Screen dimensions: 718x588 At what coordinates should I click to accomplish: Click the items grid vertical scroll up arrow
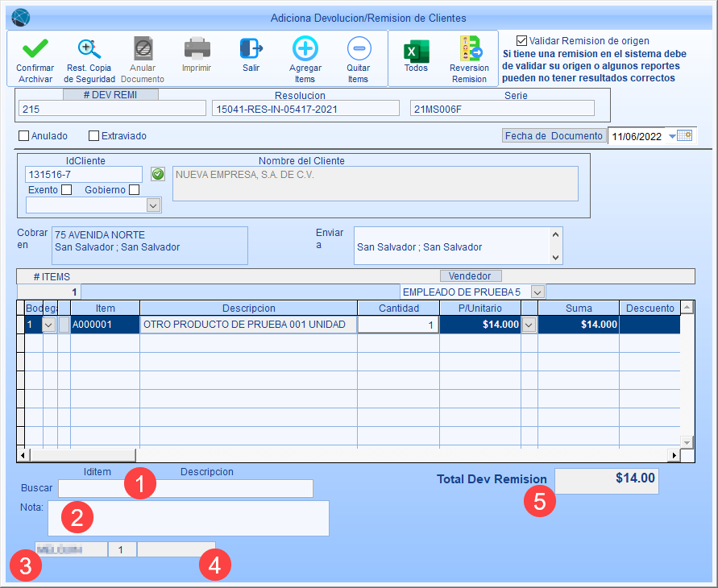(x=687, y=307)
